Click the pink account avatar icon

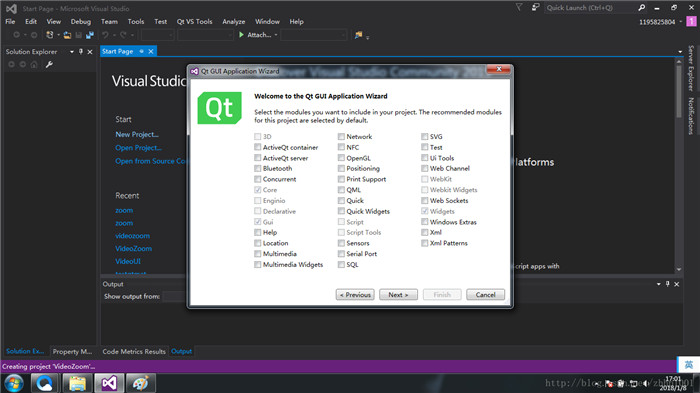(x=691, y=21)
